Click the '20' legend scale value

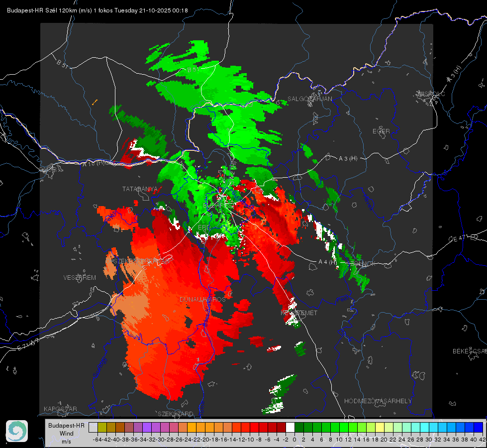(384, 440)
